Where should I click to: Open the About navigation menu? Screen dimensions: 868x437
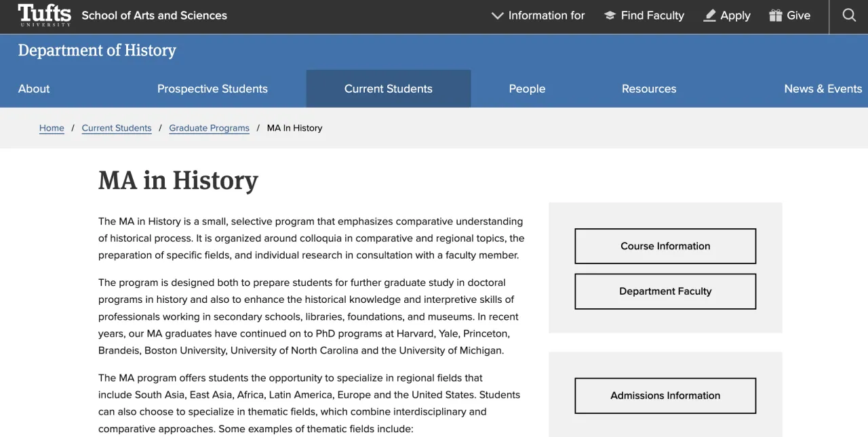(x=34, y=89)
